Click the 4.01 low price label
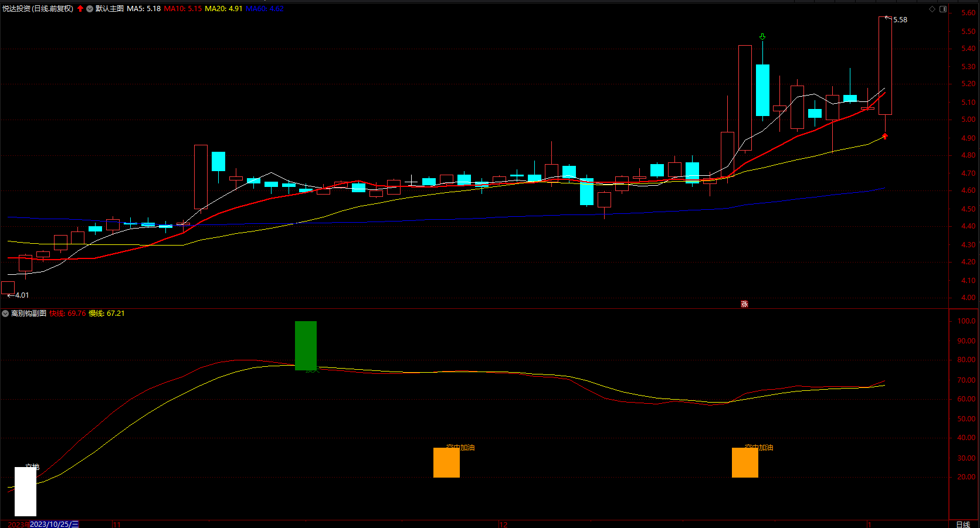 [x=22, y=295]
